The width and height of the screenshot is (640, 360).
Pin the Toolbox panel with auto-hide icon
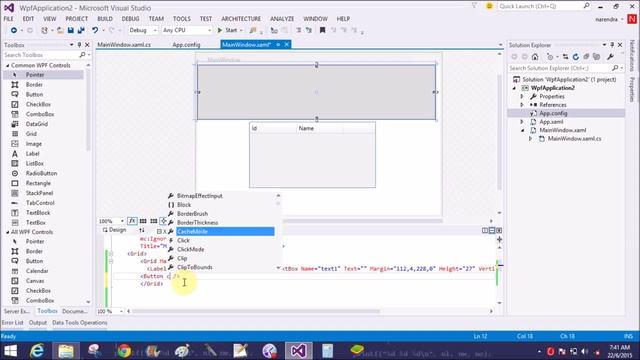coord(79,45)
